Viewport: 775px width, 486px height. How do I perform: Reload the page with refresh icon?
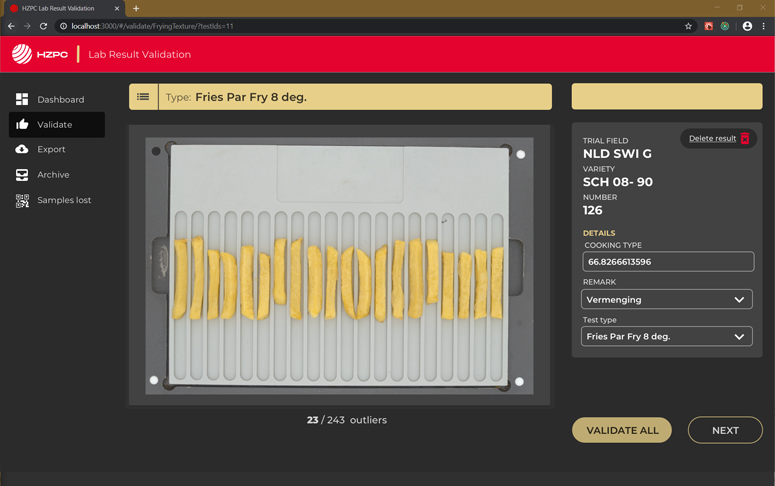(43, 26)
